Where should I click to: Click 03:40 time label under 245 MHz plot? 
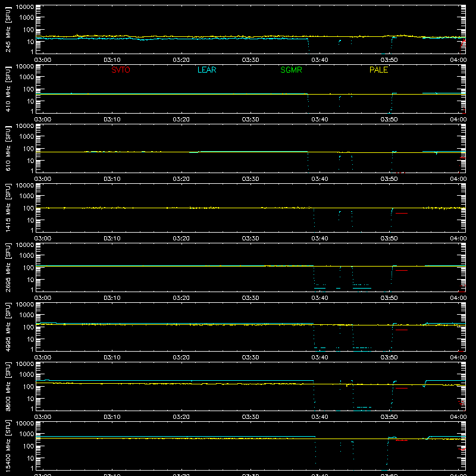pos(320,60)
